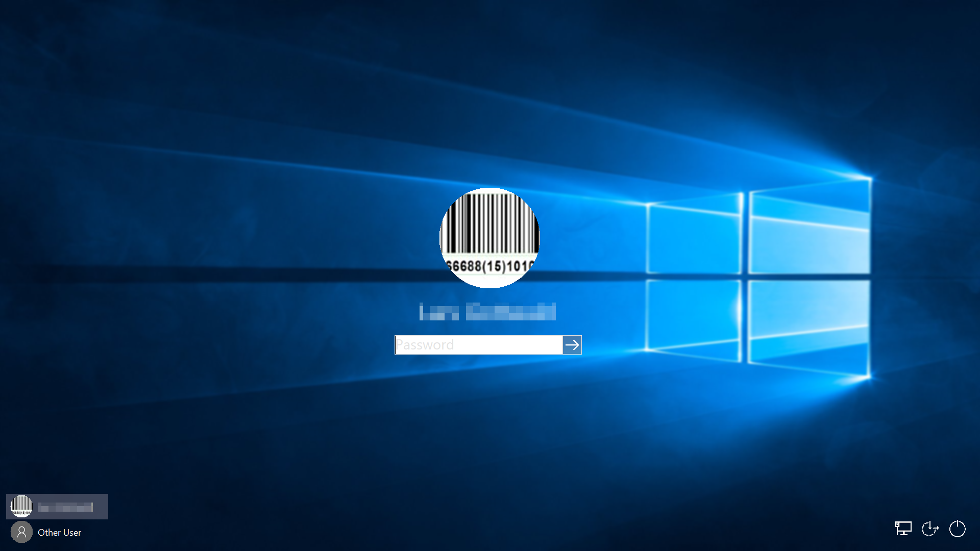Viewport: 980px width, 551px height.
Task: Click the blurred user name under profile picture
Action: tap(487, 311)
